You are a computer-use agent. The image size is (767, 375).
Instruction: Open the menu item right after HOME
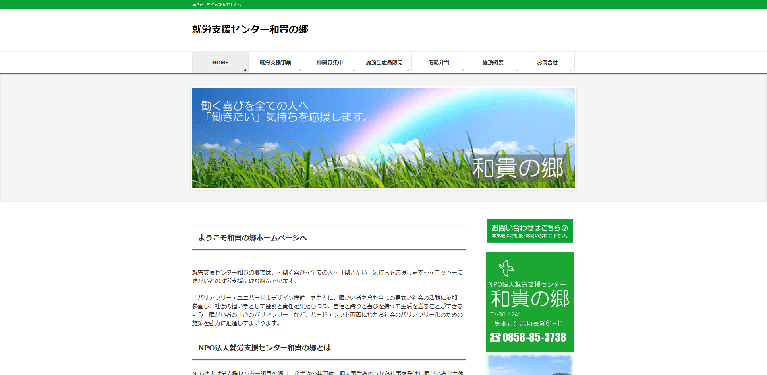[275, 63]
